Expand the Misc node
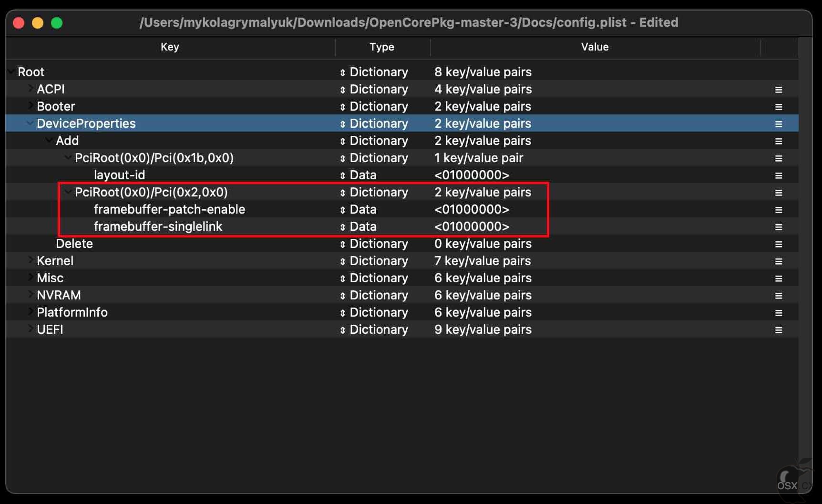Image resolution: width=822 pixels, height=504 pixels. 30,277
